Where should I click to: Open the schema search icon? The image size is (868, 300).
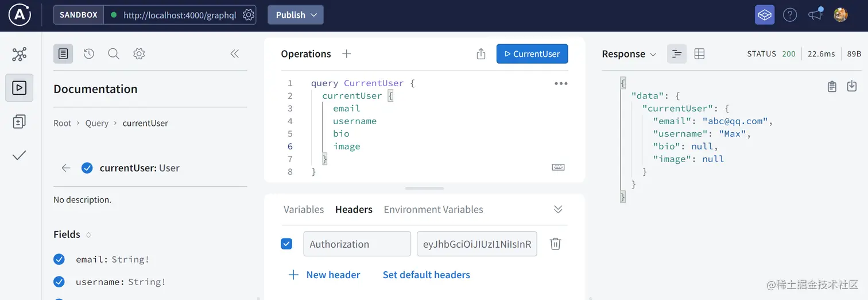point(114,54)
